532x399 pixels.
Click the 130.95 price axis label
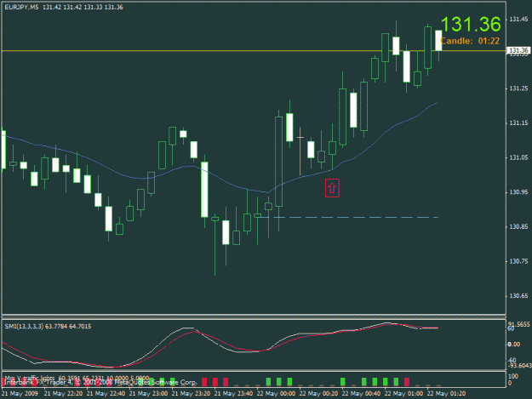tap(518, 192)
